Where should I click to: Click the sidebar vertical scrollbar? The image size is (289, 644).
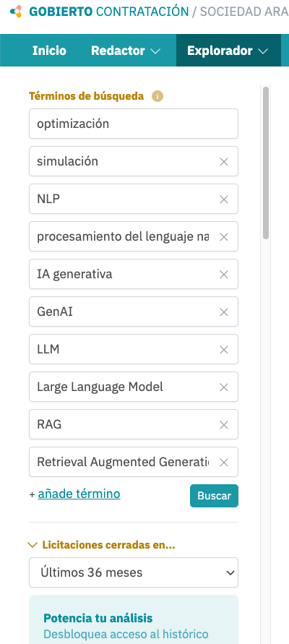(x=266, y=163)
